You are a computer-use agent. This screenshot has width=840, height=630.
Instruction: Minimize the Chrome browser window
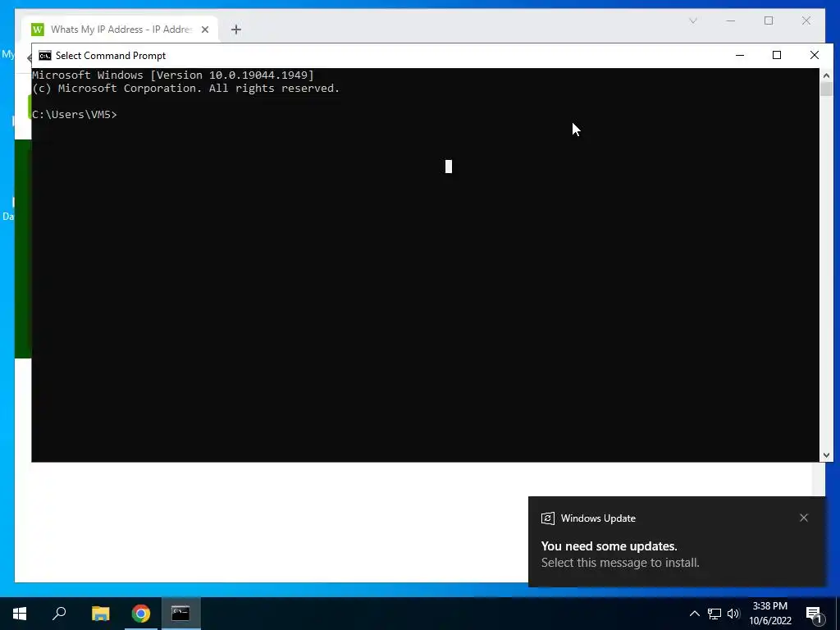click(x=731, y=21)
